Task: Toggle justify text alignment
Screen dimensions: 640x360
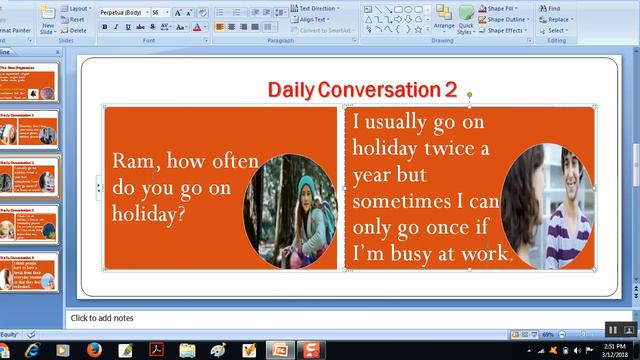Action: point(255,27)
